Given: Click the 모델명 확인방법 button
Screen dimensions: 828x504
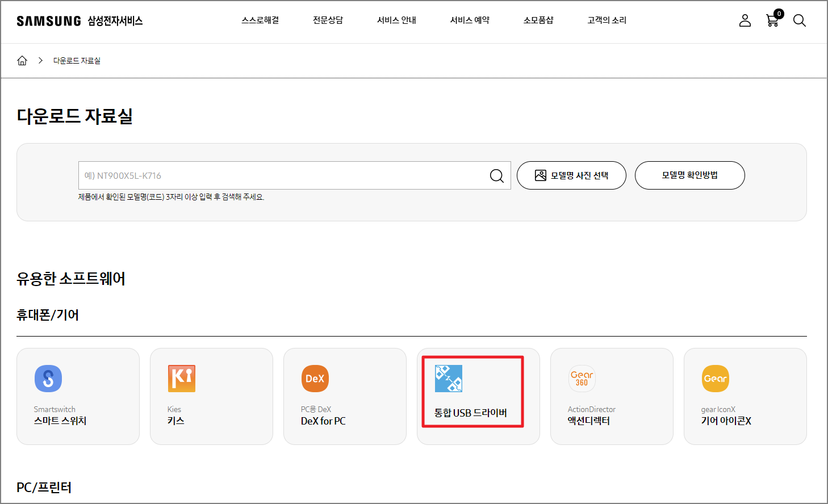Looking at the screenshot, I should pyautogui.click(x=690, y=175).
